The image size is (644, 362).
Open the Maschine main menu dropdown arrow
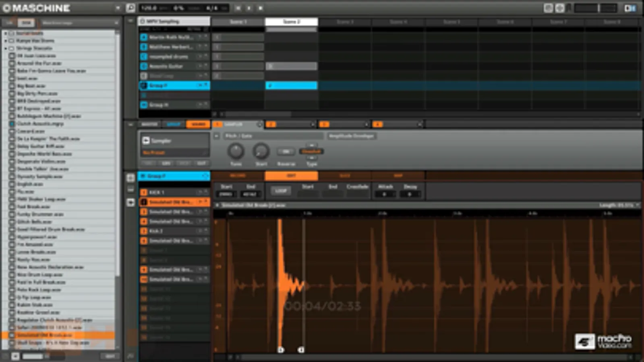[118, 8]
